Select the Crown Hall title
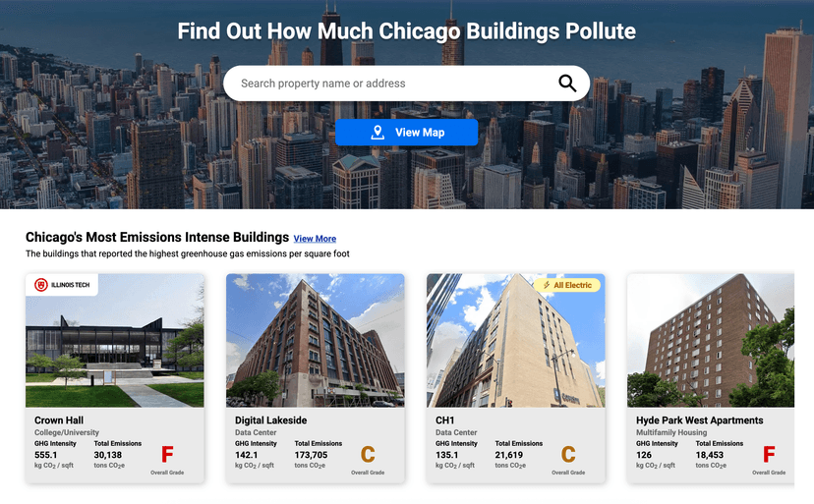 point(59,420)
